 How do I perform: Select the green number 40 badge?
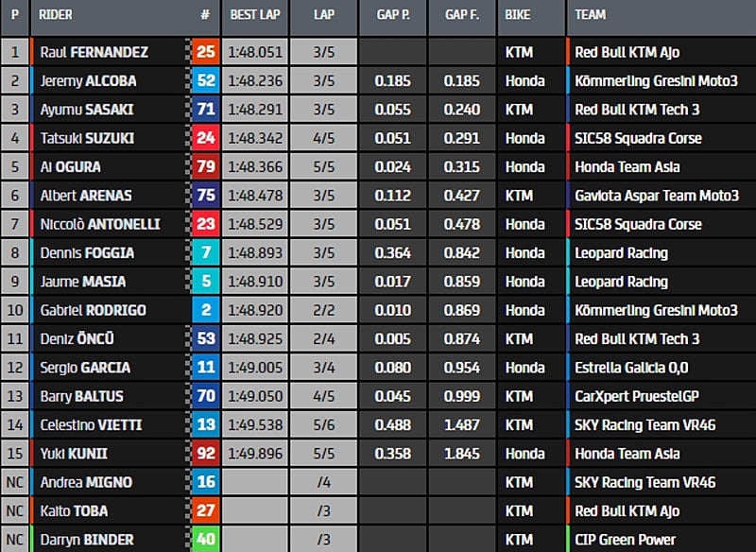point(206,540)
